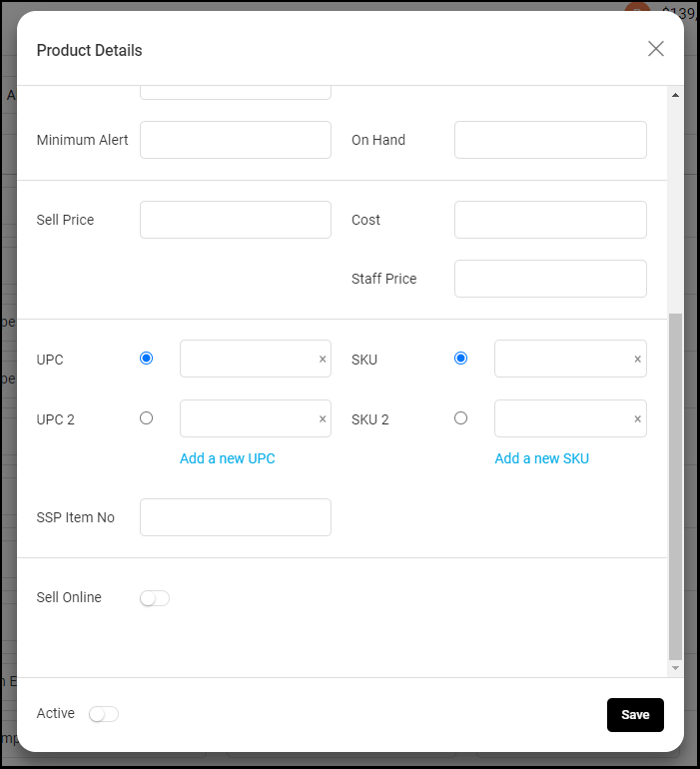
Task: Toggle the Sell Online switch
Action: 155,598
